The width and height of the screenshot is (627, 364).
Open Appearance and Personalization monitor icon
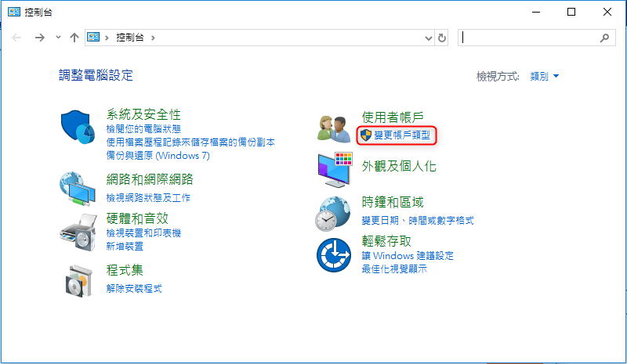coord(335,170)
